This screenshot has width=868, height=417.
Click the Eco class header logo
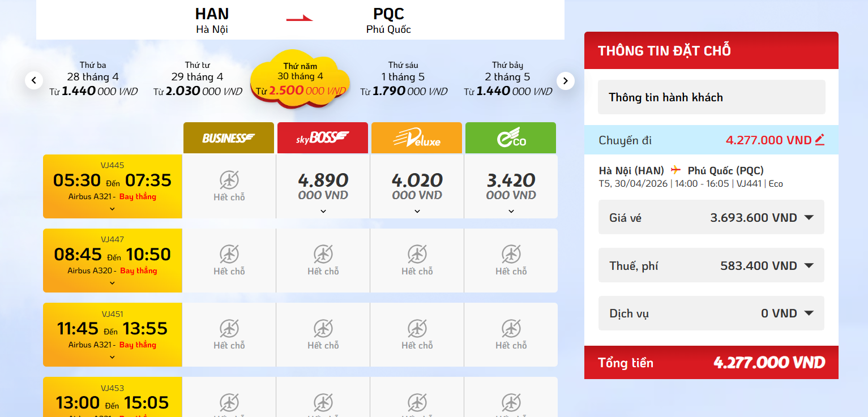[x=511, y=138]
